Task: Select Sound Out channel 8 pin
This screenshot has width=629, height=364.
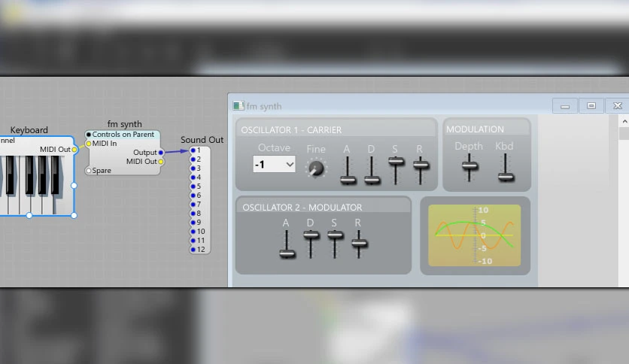Action: (193, 214)
